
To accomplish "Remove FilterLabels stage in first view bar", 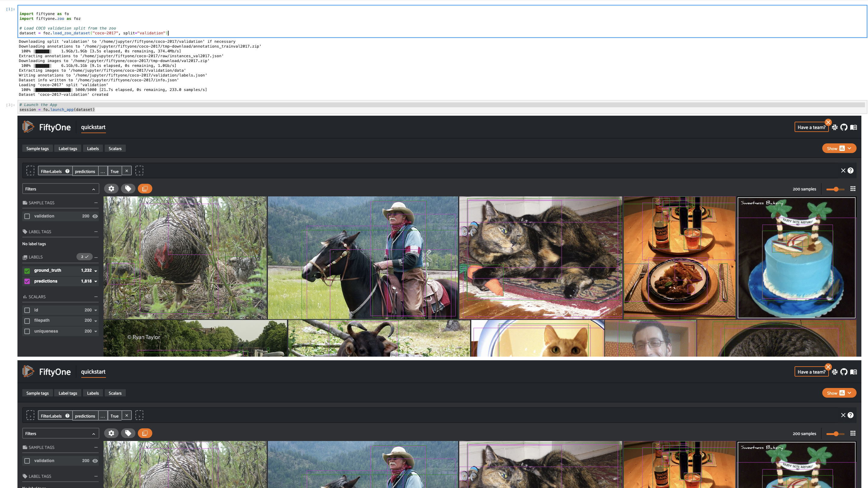I will coord(127,171).
